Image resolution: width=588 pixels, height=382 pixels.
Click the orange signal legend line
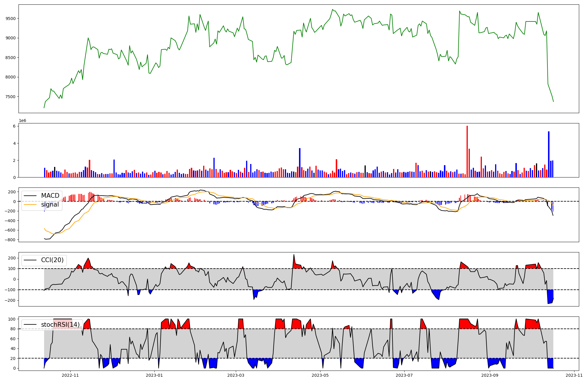30,205
